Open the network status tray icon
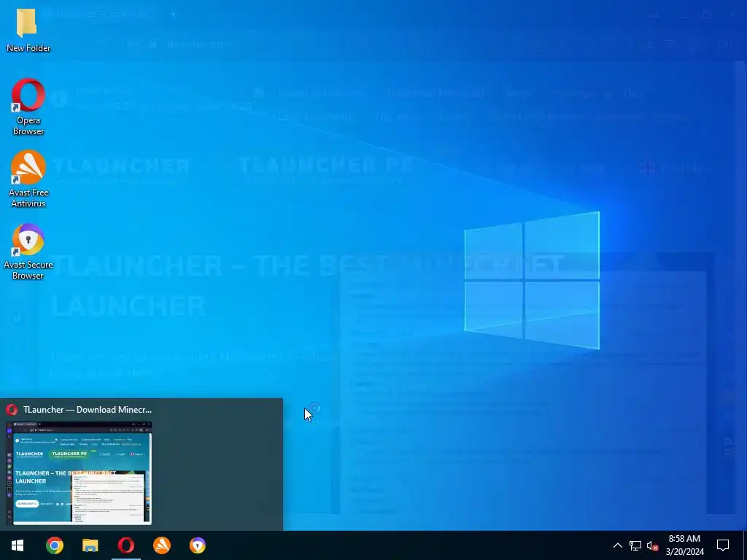 tap(635, 545)
